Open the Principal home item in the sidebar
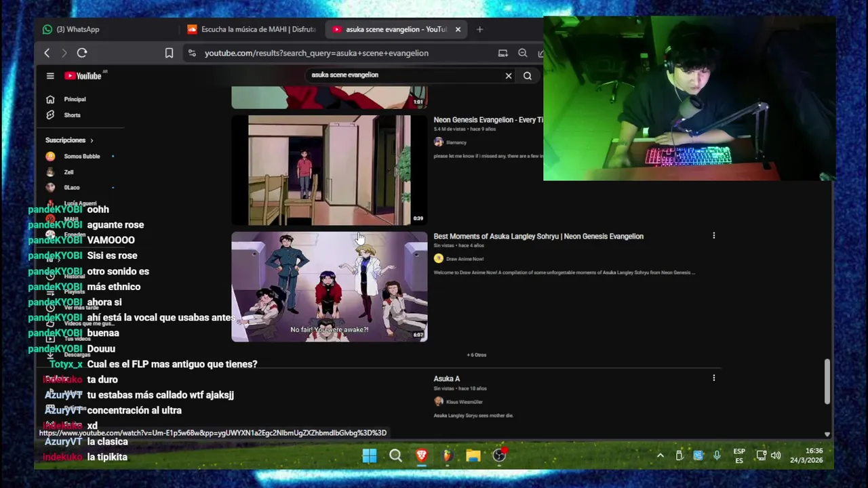This screenshot has height=488, width=868. click(x=75, y=99)
